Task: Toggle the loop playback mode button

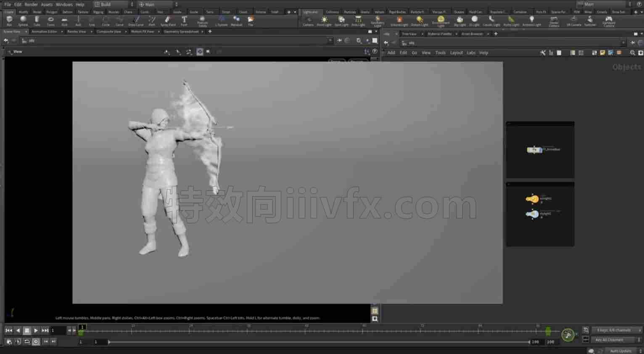Action: (x=27, y=342)
